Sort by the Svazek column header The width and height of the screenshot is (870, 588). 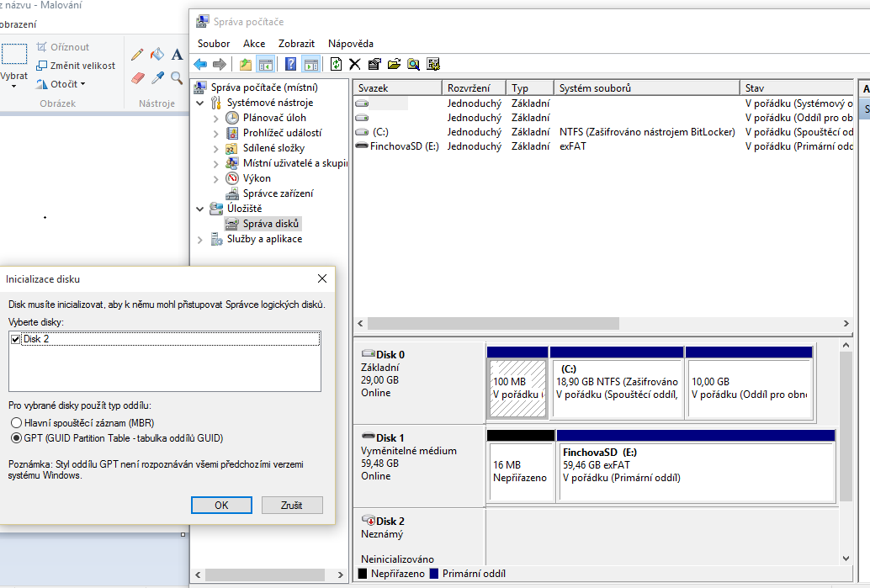pyautogui.click(x=397, y=87)
